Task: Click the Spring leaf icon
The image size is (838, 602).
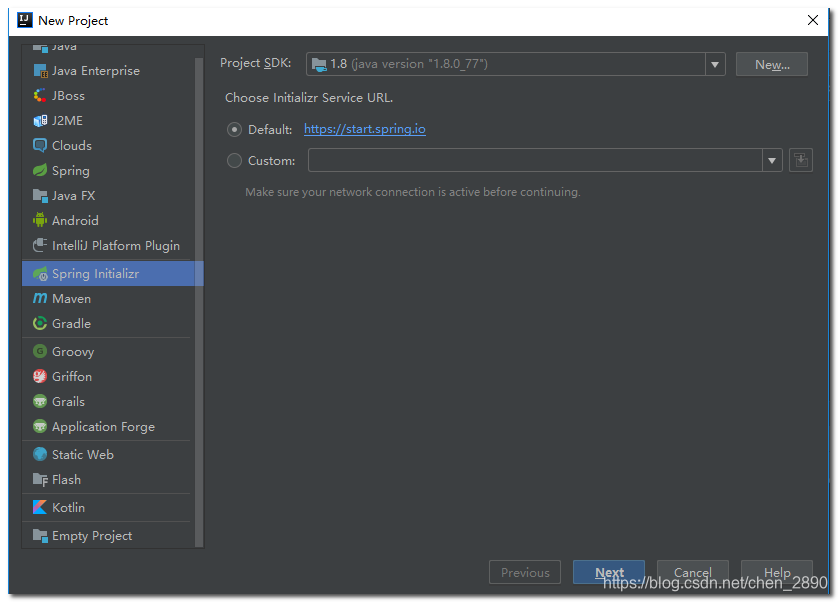Action: (x=40, y=171)
